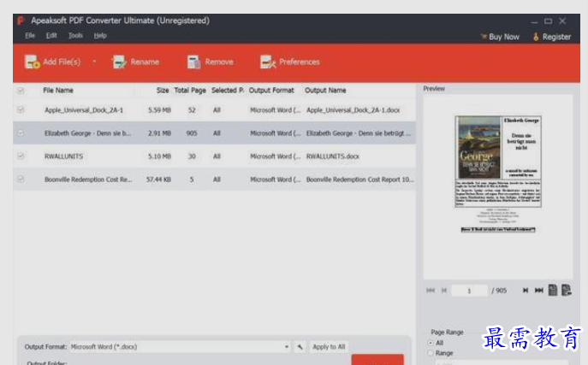Click the preview page number field

pos(469,291)
